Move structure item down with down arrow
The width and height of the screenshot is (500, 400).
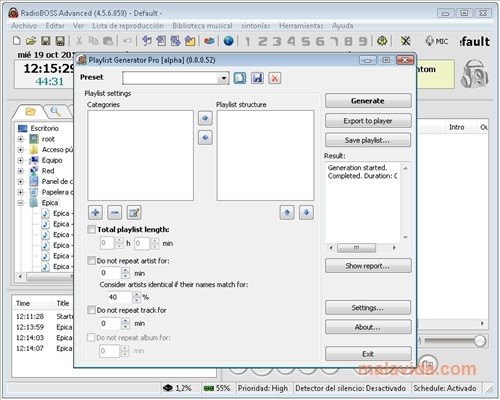click(x=306, y=212)
